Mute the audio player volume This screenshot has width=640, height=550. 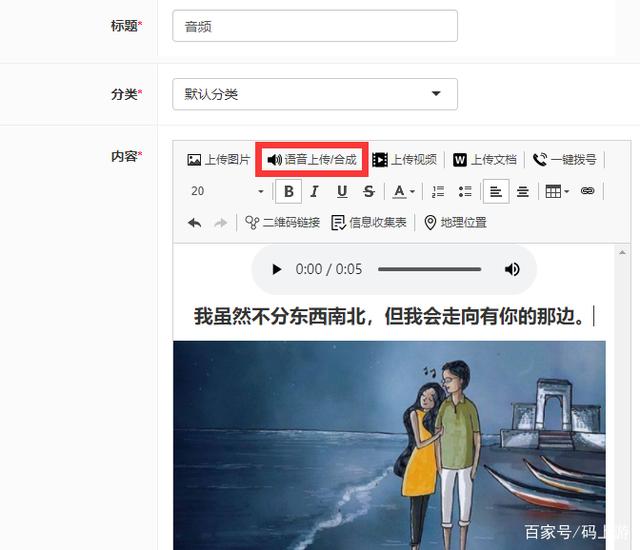(512, 269)
